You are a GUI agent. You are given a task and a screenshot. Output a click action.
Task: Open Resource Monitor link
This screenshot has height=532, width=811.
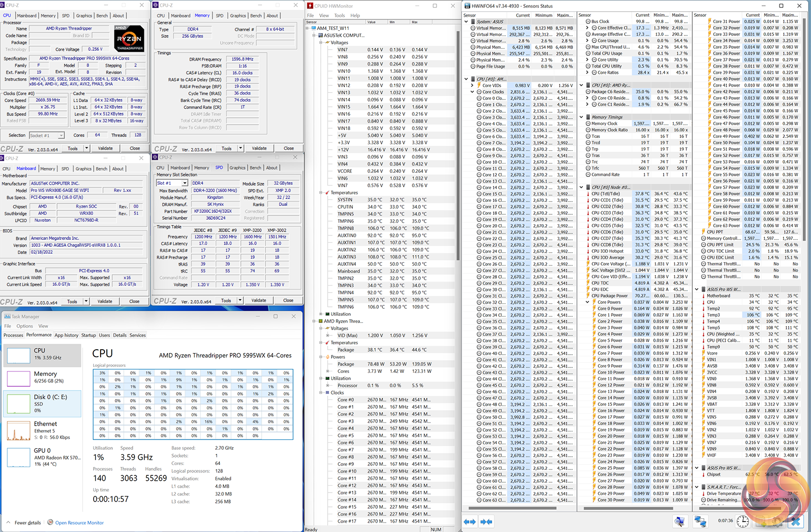coord(79,523)
